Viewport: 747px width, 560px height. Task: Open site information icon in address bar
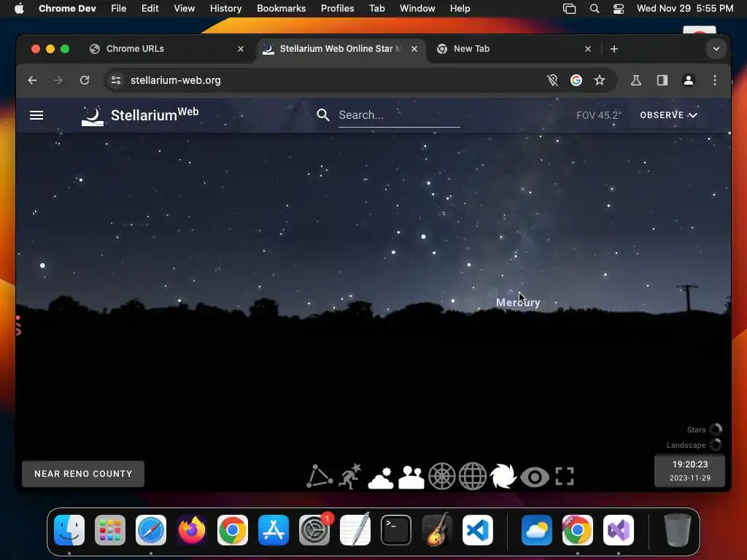(116, 80)
